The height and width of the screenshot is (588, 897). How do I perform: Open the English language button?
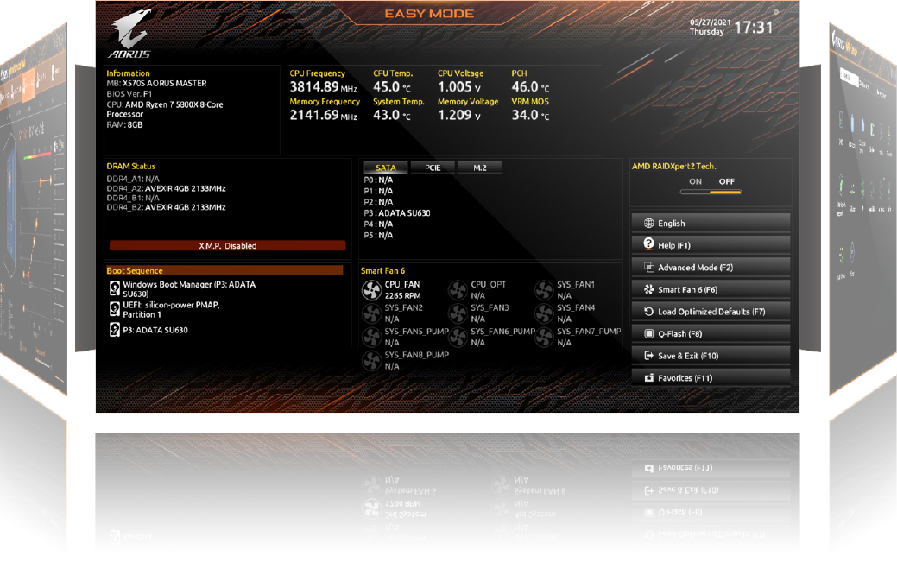tap(711, 223)
